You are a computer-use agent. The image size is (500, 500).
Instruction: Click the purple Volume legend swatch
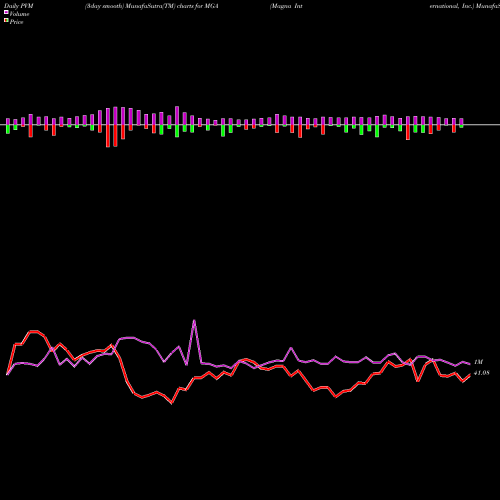pos(6,12)
